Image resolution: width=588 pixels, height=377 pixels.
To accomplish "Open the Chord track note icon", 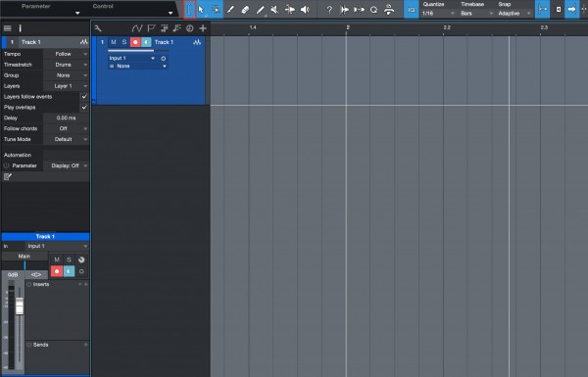I will point(177,28).
